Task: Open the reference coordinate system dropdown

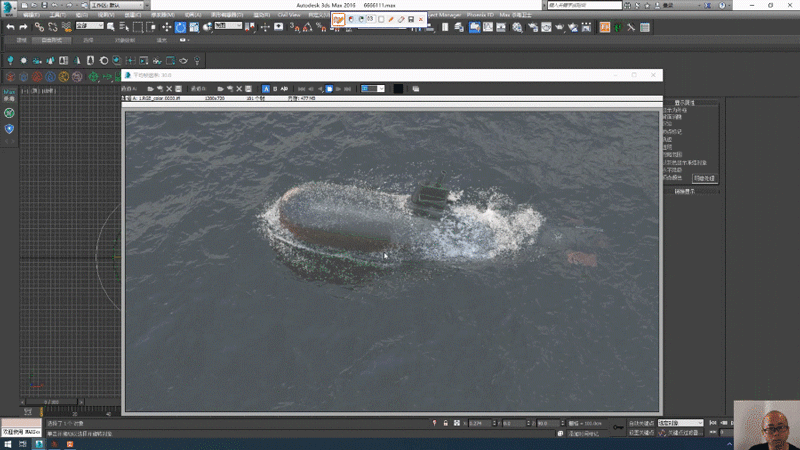Action: coord(228,26)
